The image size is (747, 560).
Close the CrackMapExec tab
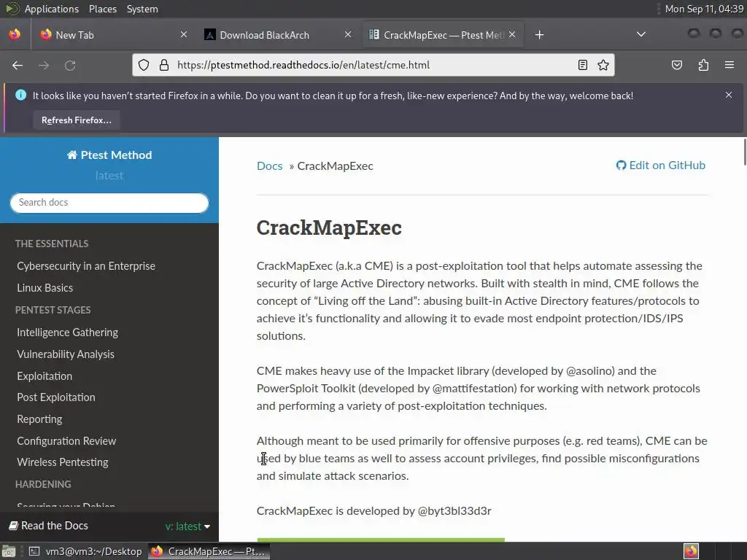512,34
